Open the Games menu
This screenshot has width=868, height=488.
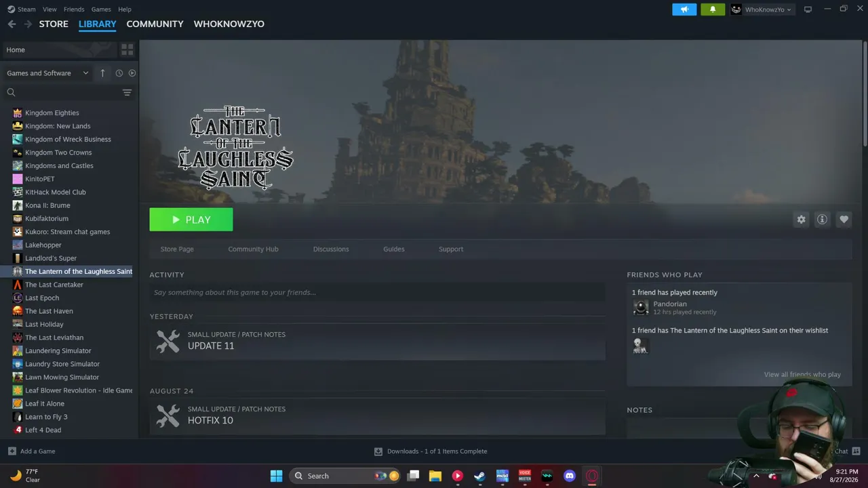point(101,9)
